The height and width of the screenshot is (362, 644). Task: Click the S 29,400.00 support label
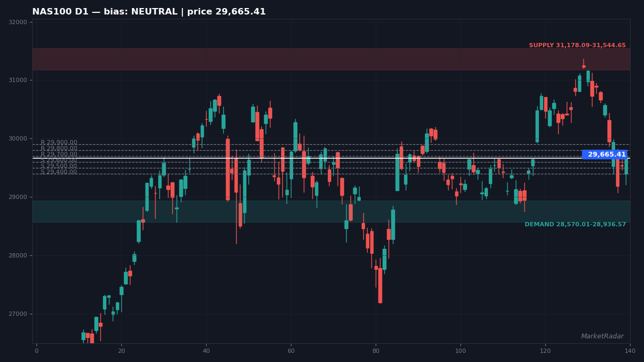[59, 172]
